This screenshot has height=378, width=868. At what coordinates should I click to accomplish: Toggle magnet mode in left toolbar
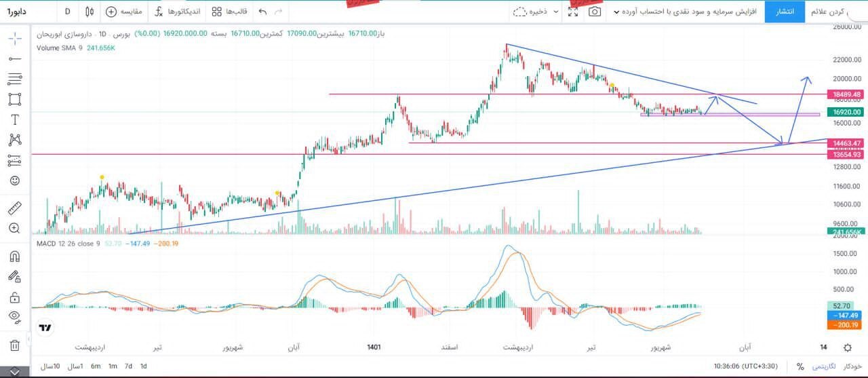tap(14, 257)
